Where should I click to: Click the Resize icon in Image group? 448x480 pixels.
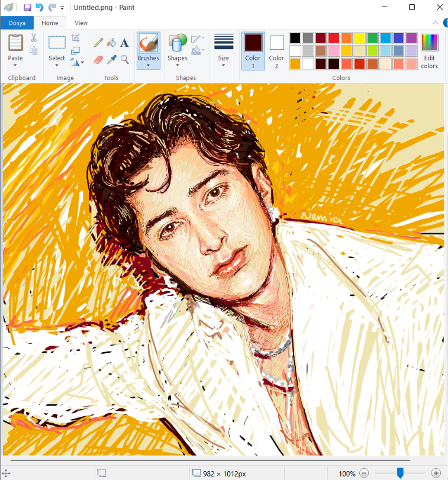[x=75, y=50]
